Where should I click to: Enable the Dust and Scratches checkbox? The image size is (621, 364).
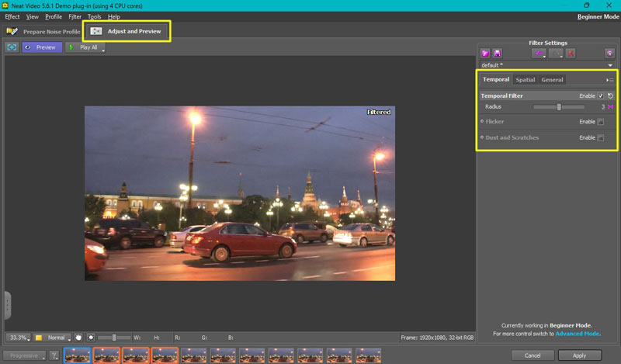tap(601, 138)
